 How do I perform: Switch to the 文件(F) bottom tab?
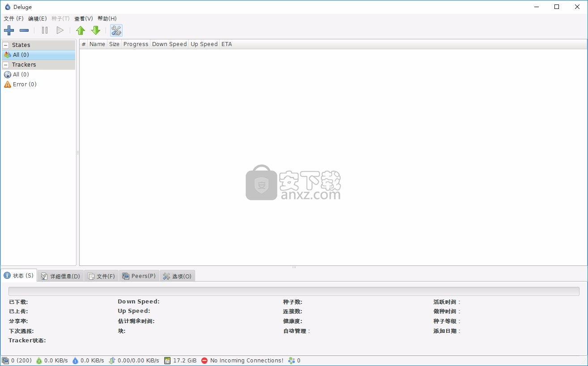[x=101, y=276]
